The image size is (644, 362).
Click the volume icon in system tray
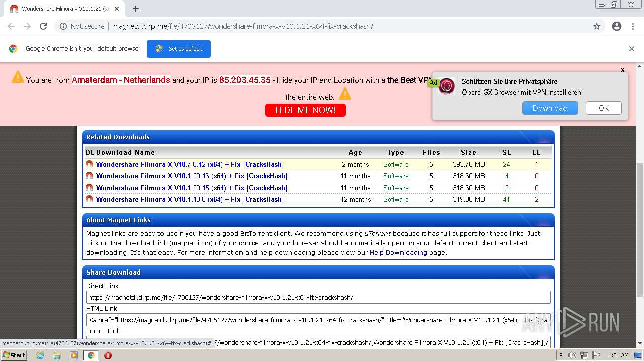(x=572, y=355)
